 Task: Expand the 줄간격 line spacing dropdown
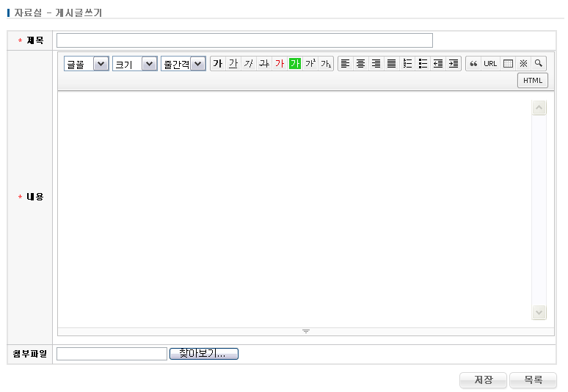(x=183, y=64)
